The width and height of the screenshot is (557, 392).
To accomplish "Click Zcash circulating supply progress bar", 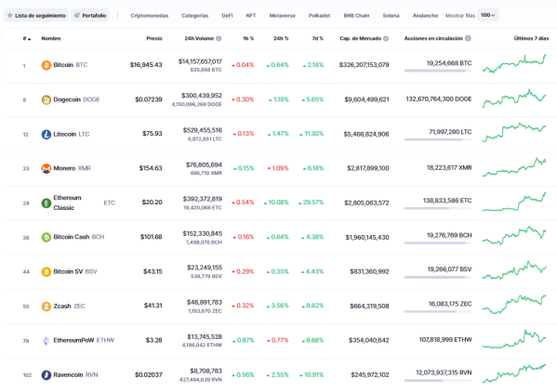I will point(438,312).
